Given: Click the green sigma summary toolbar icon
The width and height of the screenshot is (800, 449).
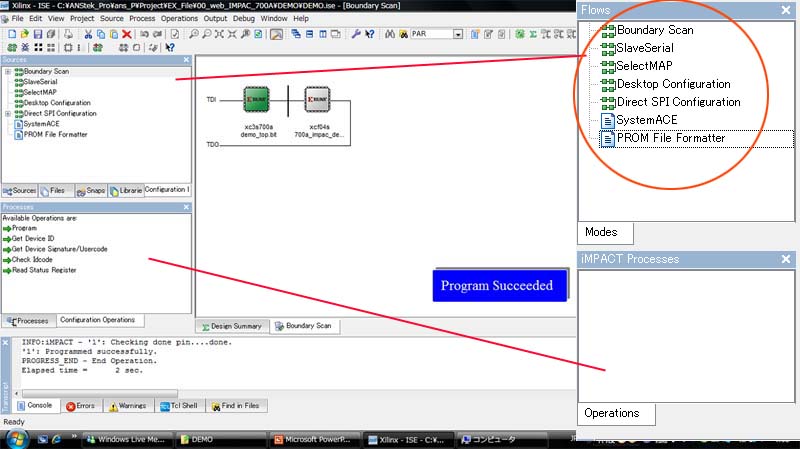Looking at the screenshot, I should [533, 34].
